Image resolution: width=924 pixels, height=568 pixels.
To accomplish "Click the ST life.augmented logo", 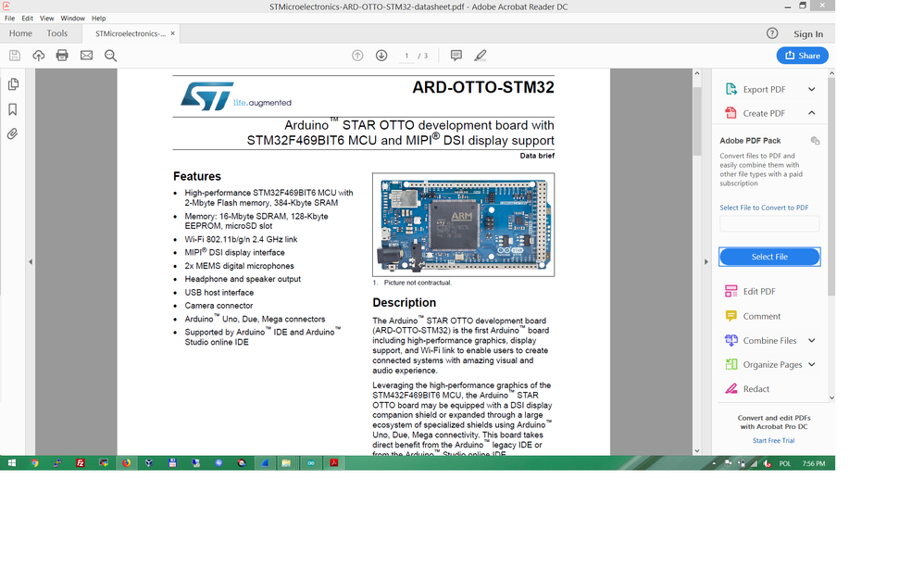I will click(236, 96).
